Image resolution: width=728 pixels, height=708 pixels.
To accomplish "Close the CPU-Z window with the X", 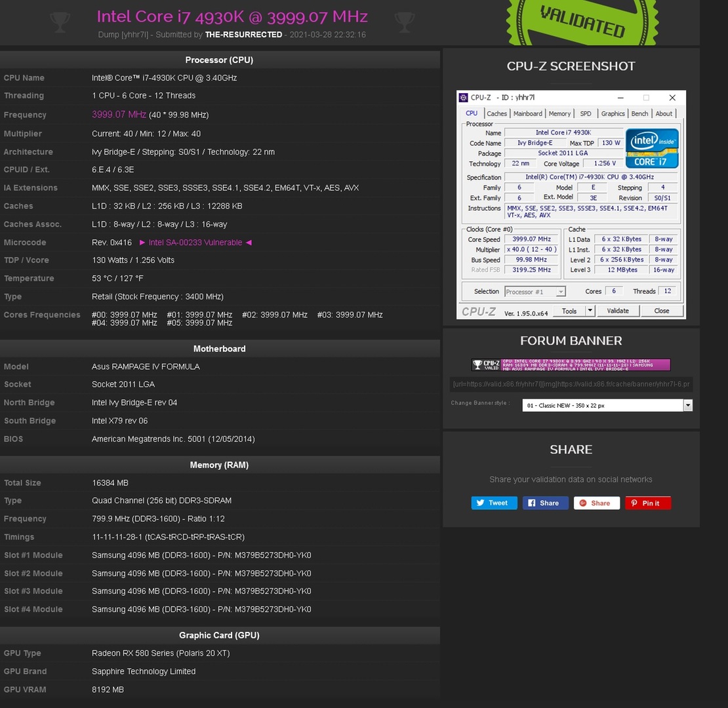I will coord(672,98).
